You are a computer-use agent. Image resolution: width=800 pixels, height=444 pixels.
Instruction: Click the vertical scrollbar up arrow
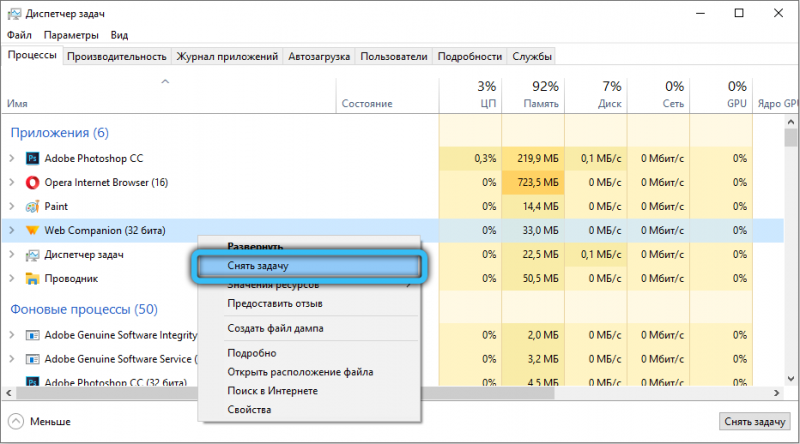coord(791,122)
